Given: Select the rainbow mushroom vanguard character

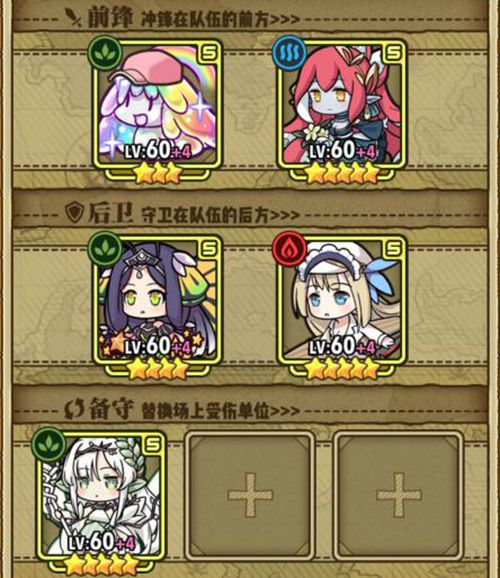Looking at the screenshot, I should pos(157,104).
